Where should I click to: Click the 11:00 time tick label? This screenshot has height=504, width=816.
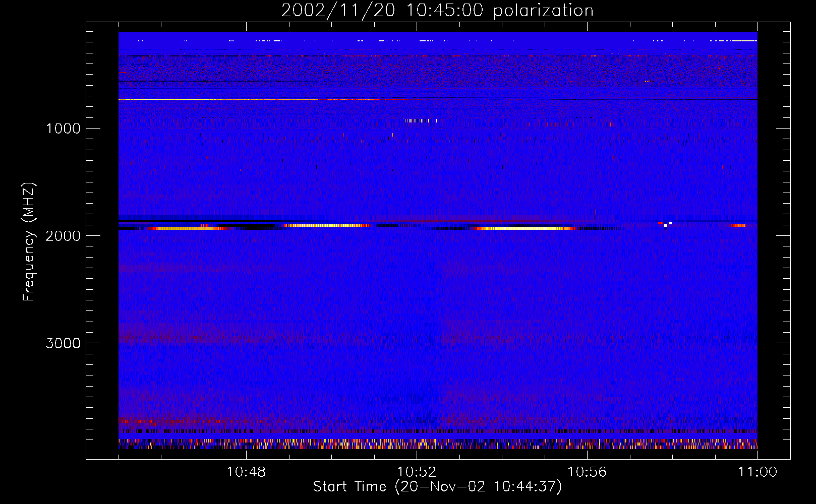click(x=757, y=472)
